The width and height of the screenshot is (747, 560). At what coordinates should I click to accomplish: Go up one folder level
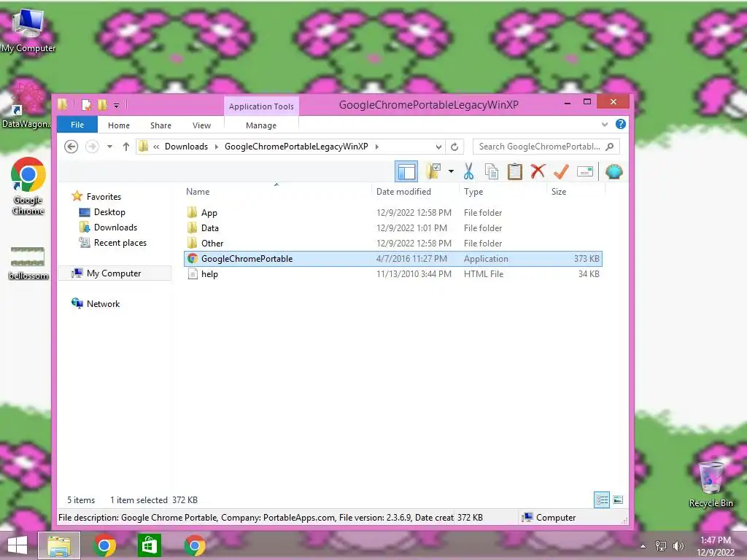(x=125, y=147)
